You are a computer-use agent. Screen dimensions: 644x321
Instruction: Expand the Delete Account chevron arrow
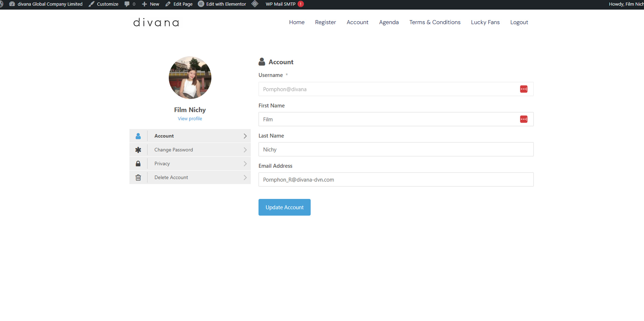point(245,178)
